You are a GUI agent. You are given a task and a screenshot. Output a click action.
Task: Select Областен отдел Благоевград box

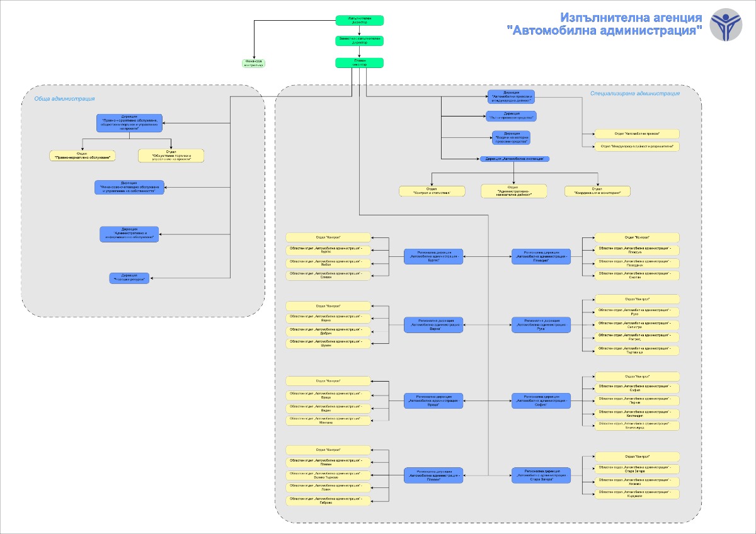638,426
